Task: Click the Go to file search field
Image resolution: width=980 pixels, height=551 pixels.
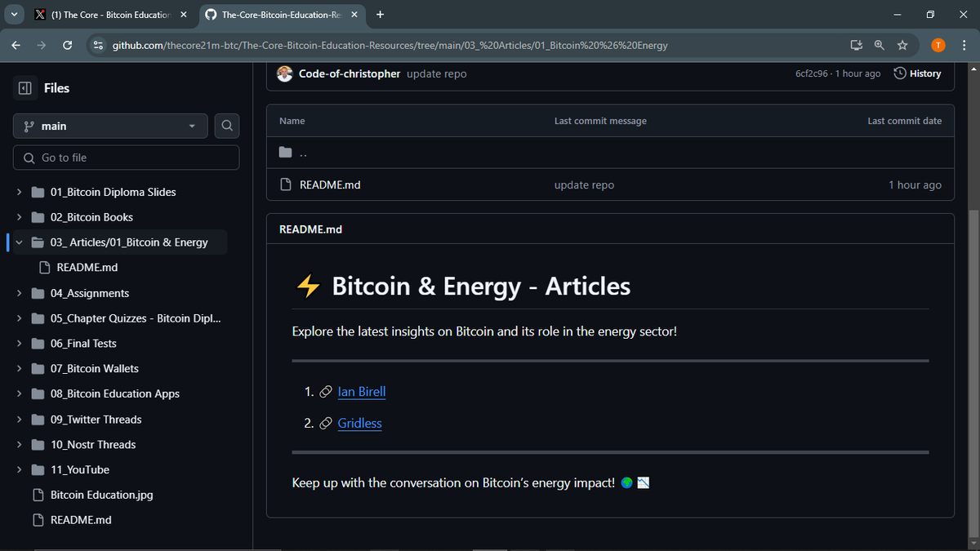Action: pyautogui.click(x=126, y=157)
